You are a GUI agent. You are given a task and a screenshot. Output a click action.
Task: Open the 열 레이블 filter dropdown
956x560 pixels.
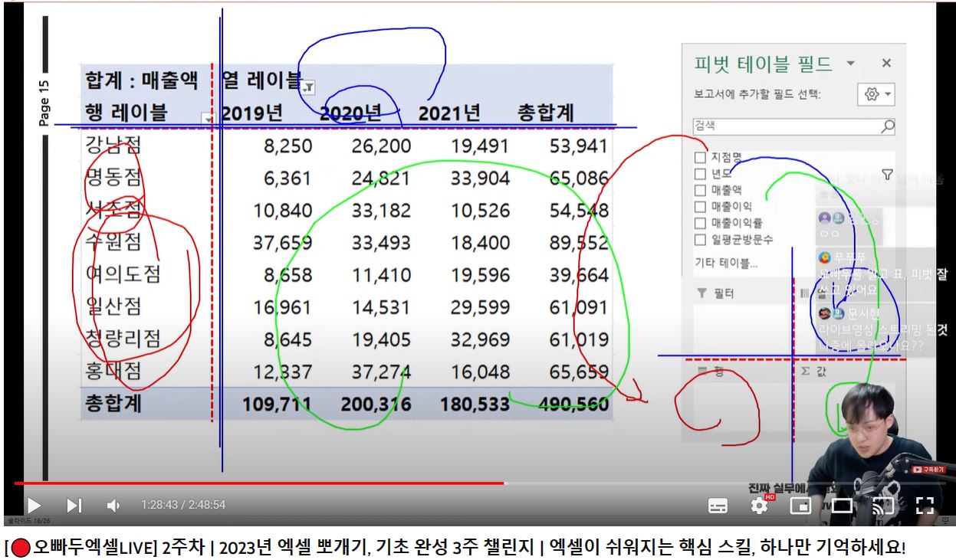coord(307,87)
